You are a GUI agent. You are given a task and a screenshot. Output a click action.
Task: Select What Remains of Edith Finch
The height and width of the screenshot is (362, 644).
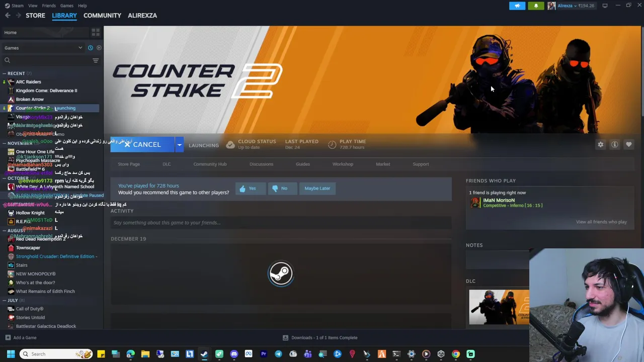coord(45,291)
